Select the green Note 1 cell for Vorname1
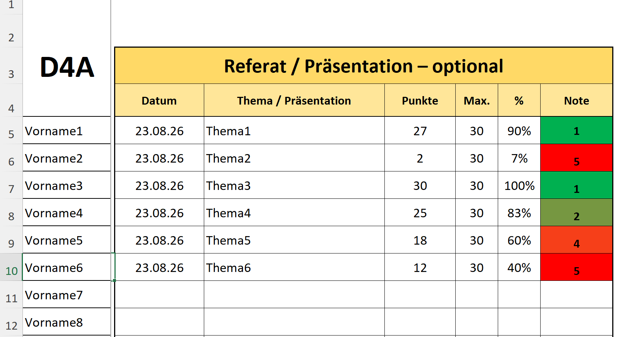 pos(576,130)
